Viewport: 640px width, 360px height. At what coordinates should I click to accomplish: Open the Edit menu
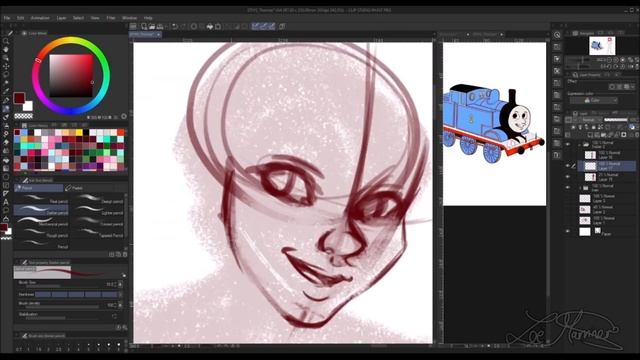20,18
